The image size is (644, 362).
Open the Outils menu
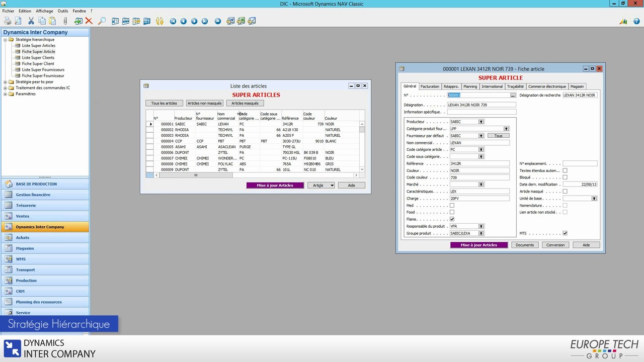click(x=62, y=11)
